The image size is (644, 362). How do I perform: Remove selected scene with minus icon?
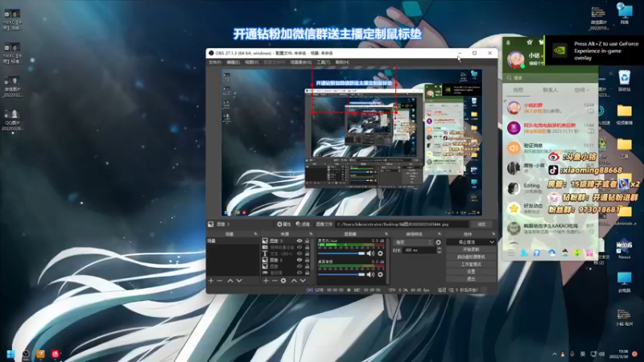(x=220, y=281)
